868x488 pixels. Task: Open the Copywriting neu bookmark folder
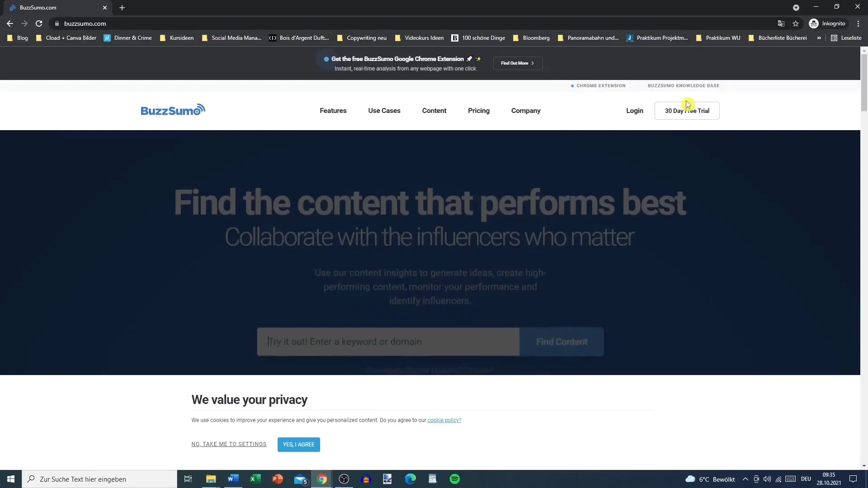tap(362, 38)
